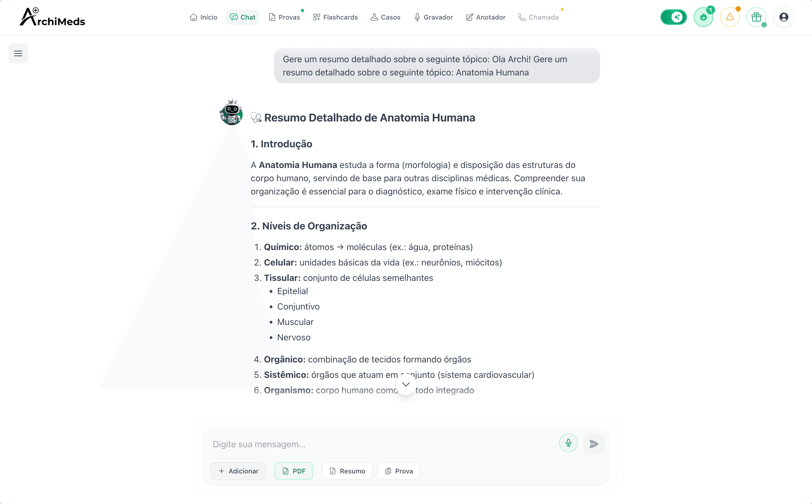Click the Resumo button
812x504 pixels.
point(347,471)
